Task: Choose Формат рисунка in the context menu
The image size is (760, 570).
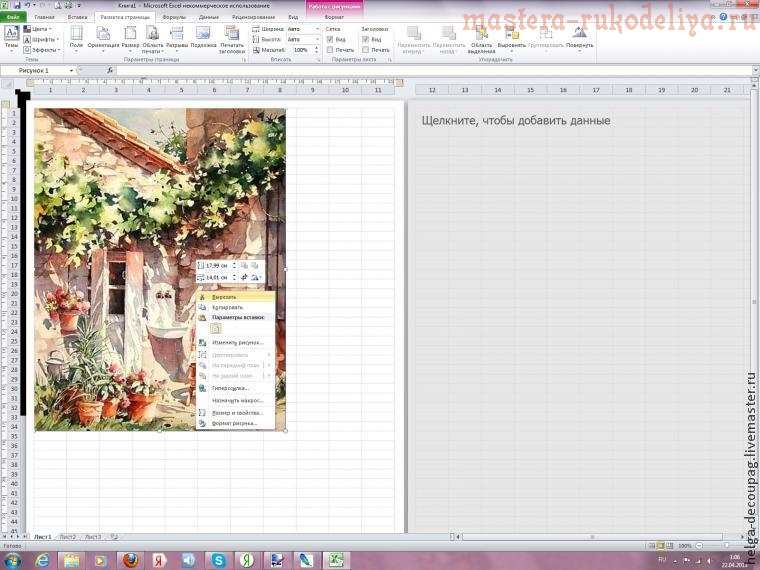Action: click(x=236, y=424)
